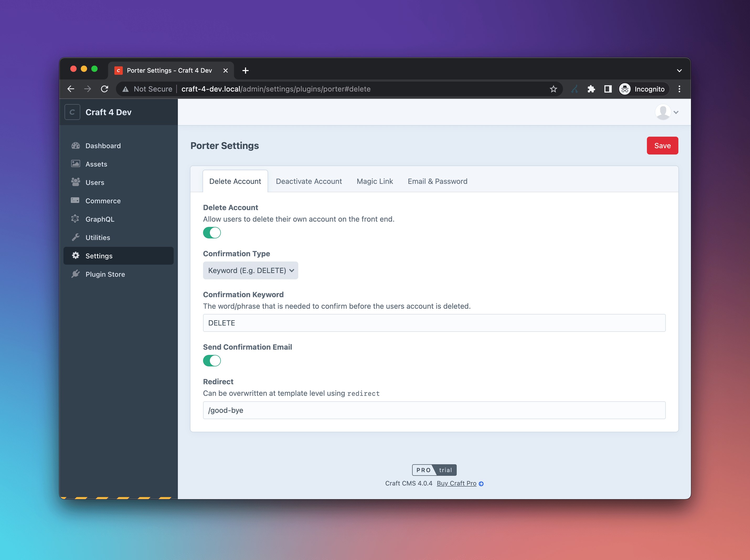The width and height of the screenshot is (750, 560).
Task: Expand the user account menu chevron
Action: (676, 113)
